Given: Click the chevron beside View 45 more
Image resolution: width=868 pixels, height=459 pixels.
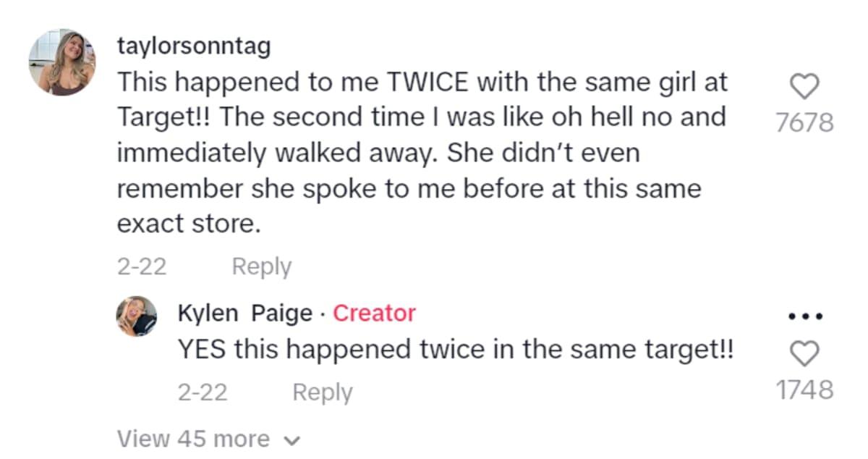Looking at the screenshot, I should tap(292, 440).
